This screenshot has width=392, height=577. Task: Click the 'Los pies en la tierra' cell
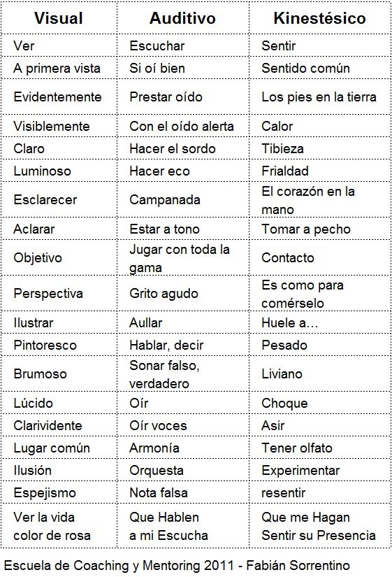click(x=319, y=97)
